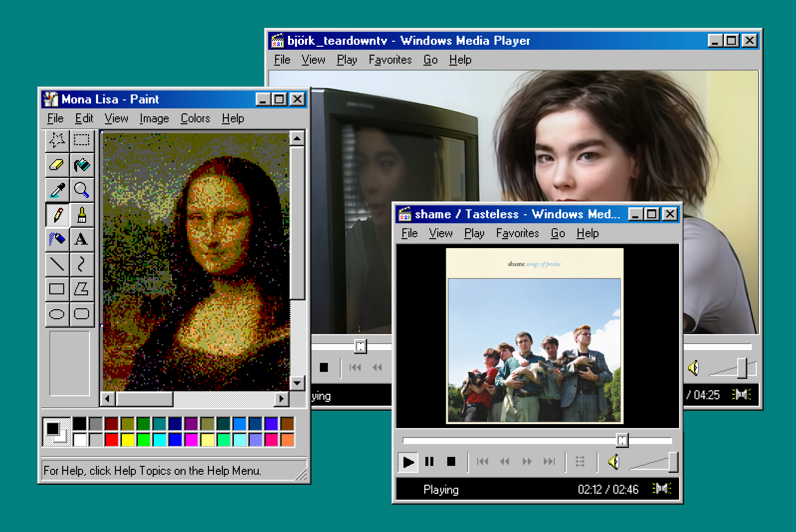796x532 pixels.
Task: Open the Play menu in shame player
Action: [474, 234]
